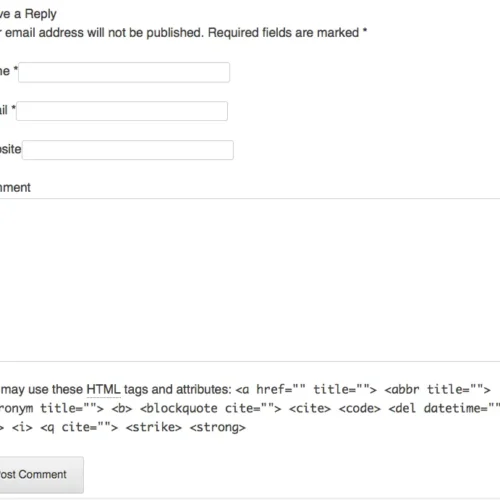Click the <b> tag text
Viewport: 500px width, 500px height.
(x=122, y=408)
